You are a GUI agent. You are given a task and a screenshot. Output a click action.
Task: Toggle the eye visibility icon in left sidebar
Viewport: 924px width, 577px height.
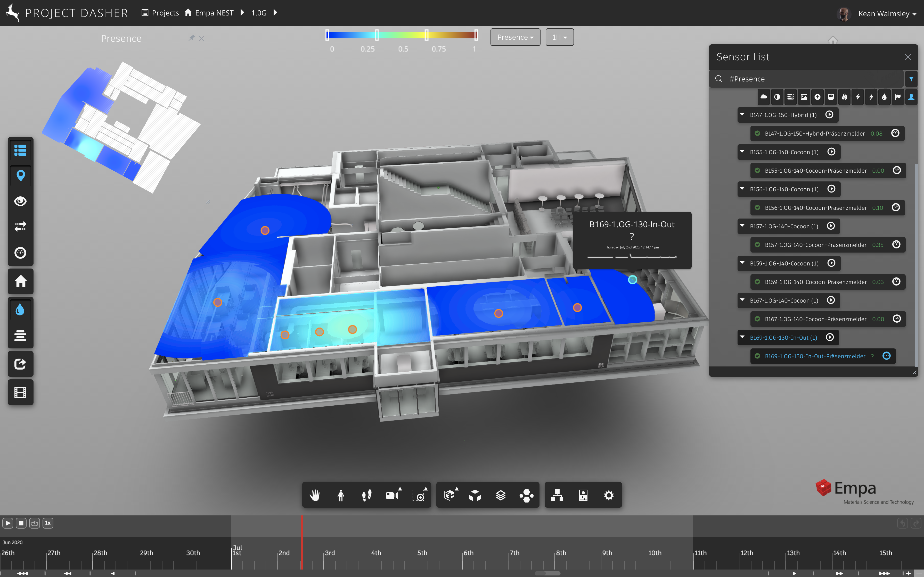[20, 201]
